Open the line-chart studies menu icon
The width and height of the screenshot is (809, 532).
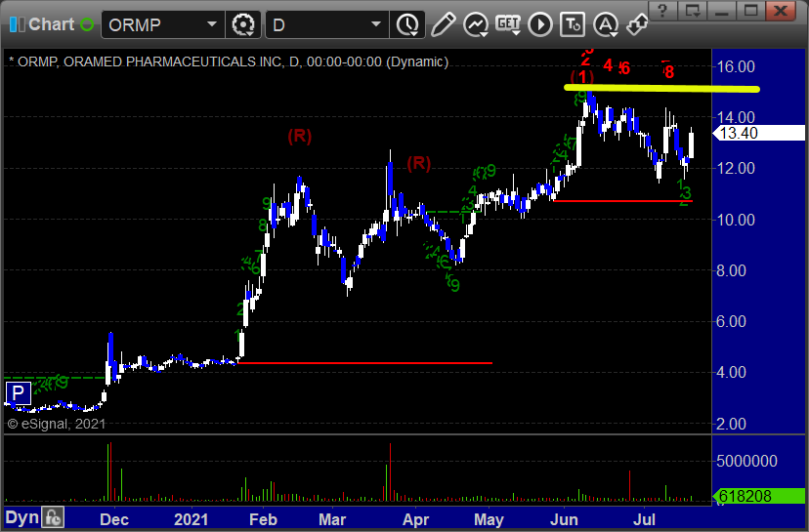coord(475,24)
